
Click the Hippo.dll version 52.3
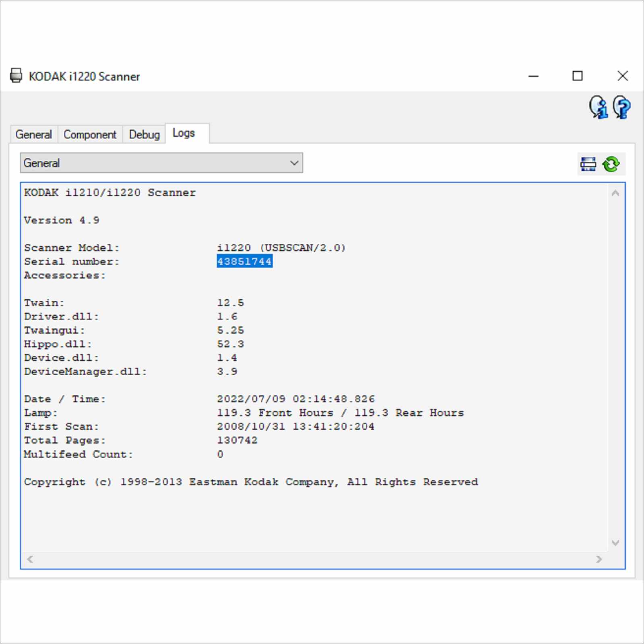pos(230,344)
